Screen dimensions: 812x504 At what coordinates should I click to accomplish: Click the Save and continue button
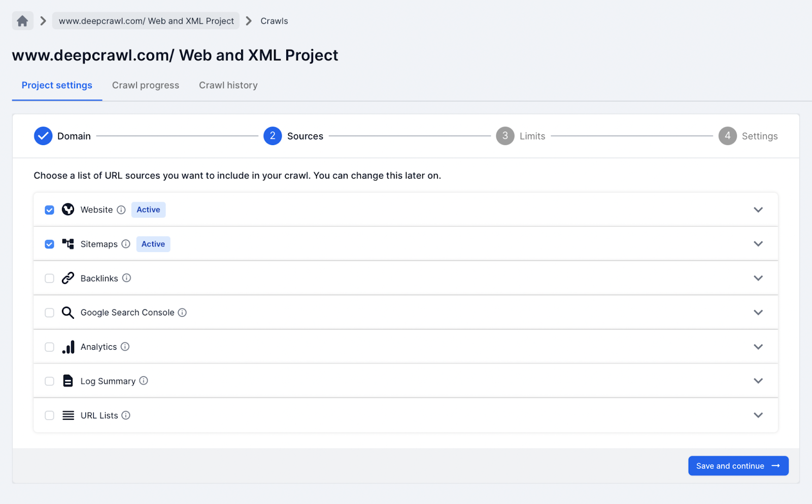(738, 466)
